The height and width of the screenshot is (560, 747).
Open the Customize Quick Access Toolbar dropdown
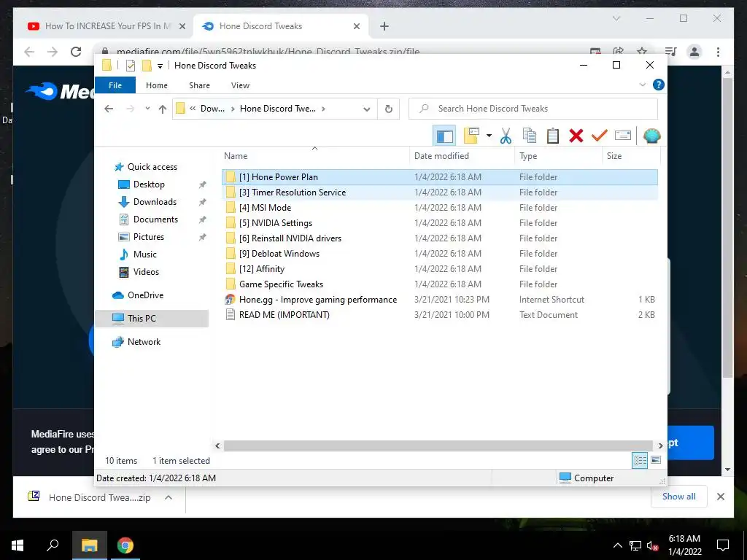pos(160,66)
